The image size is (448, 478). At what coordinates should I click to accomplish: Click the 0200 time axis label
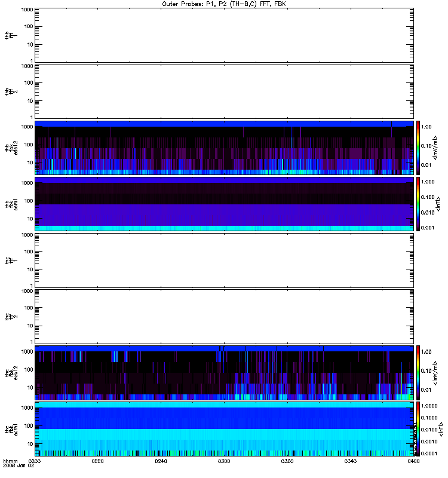point(35,461)
